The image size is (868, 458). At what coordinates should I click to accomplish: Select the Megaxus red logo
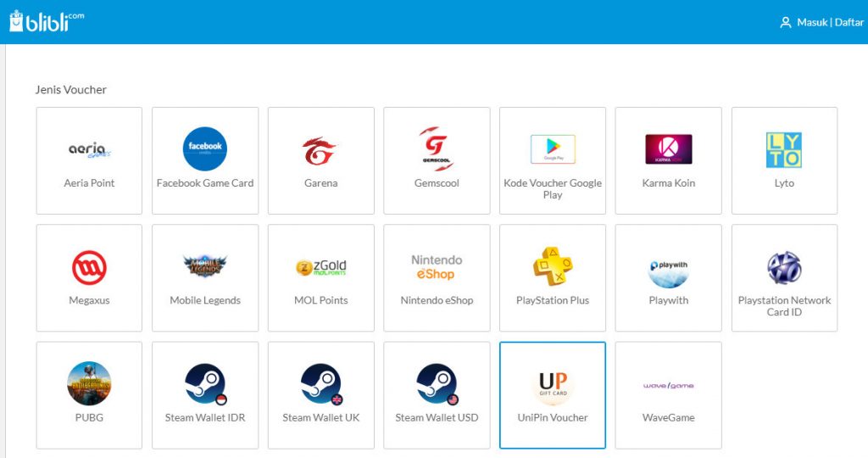[x=89, y=267]
